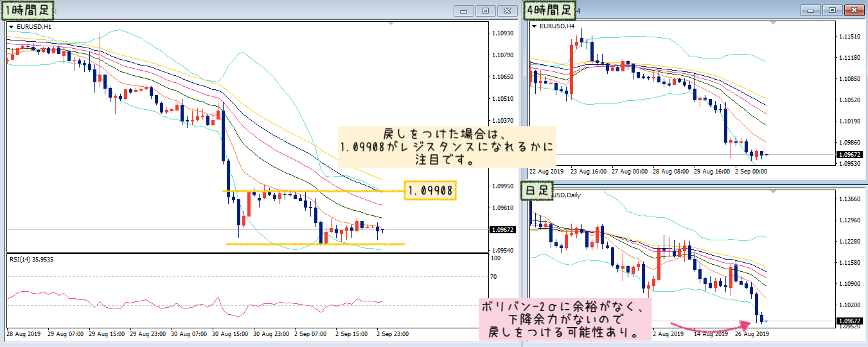Click the 1.10900 price value on Daily chart
This screenshot has width=868, height=347.
850,283
